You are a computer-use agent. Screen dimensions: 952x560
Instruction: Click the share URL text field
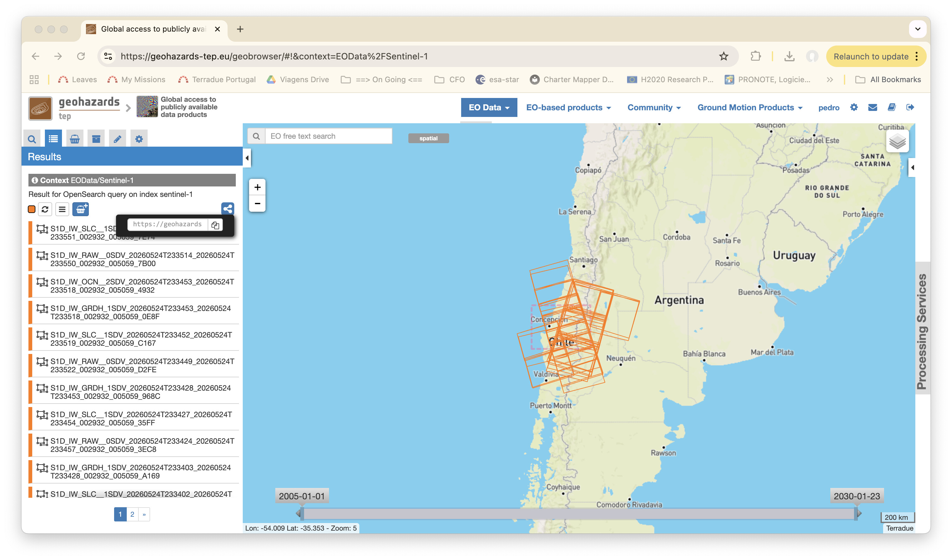(x=168, y=225)
